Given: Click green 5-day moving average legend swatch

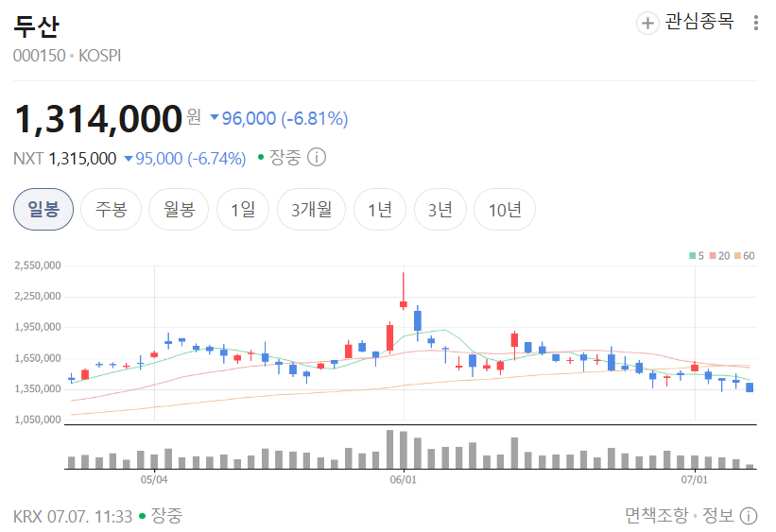Looking at the screenshot, I should [x=693, y=256].
